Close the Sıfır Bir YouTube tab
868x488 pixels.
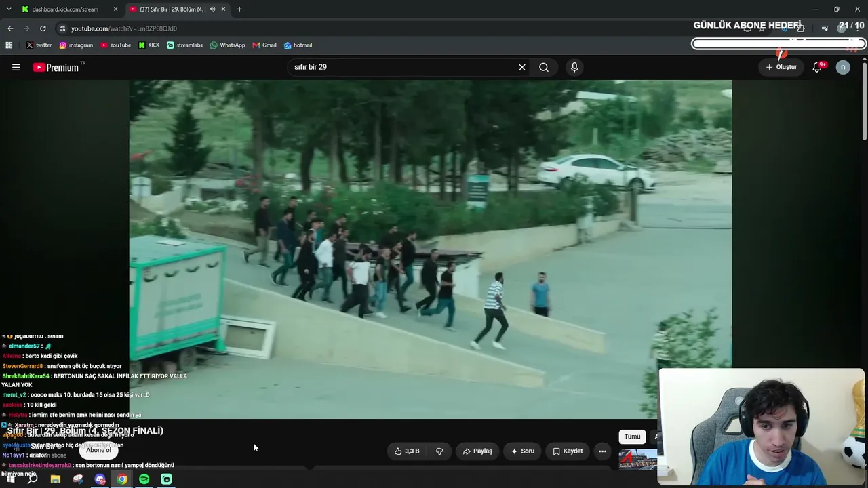(x=223, y=9)
